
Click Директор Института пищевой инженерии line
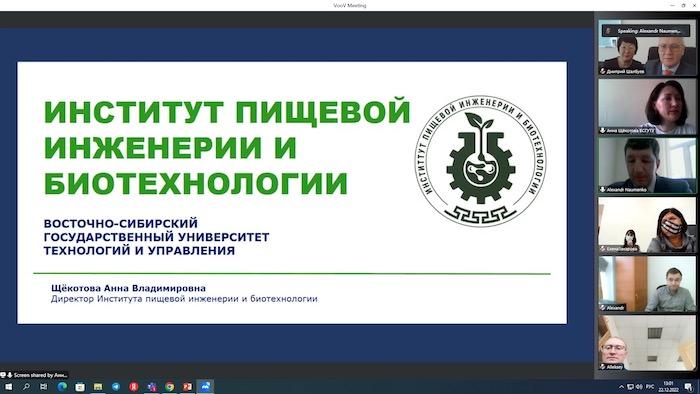(x=184, y=299)
